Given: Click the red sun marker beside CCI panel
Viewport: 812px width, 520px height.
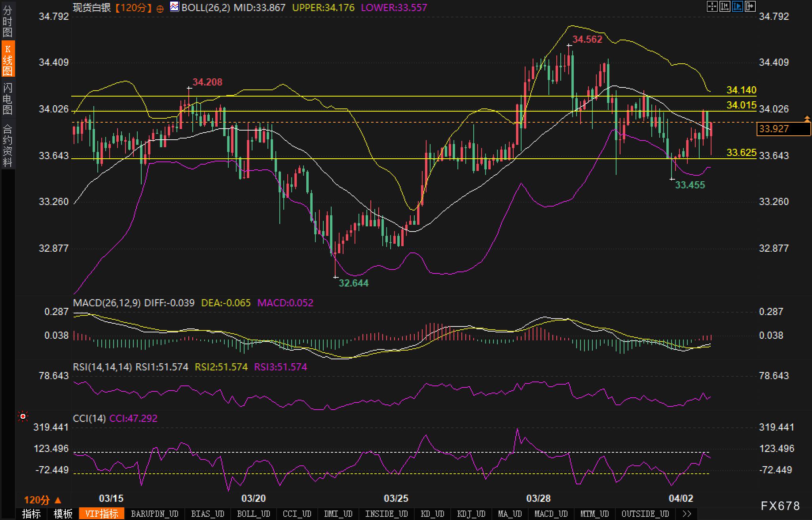Looking at the screenshot, I should coord(23,416).
